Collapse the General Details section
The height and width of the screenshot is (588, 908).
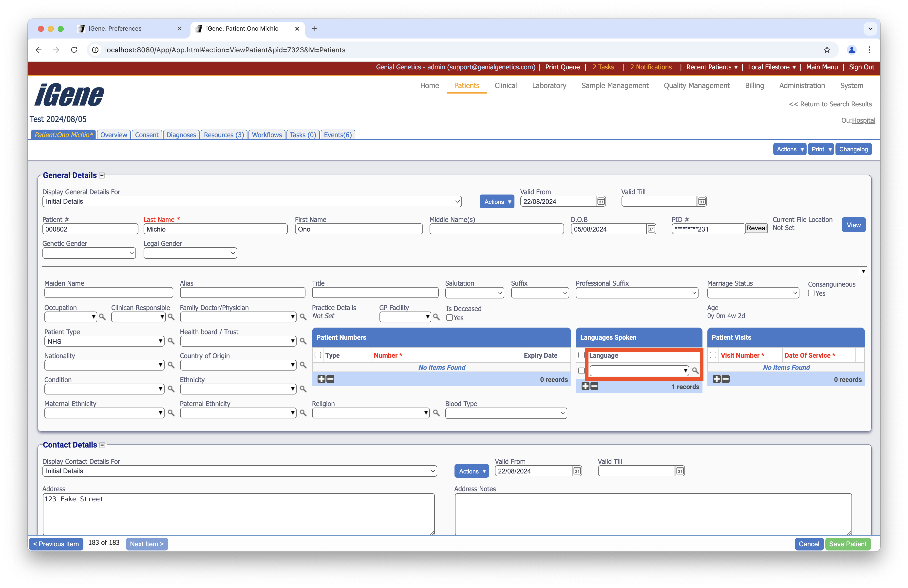click(x=102, y=176)
